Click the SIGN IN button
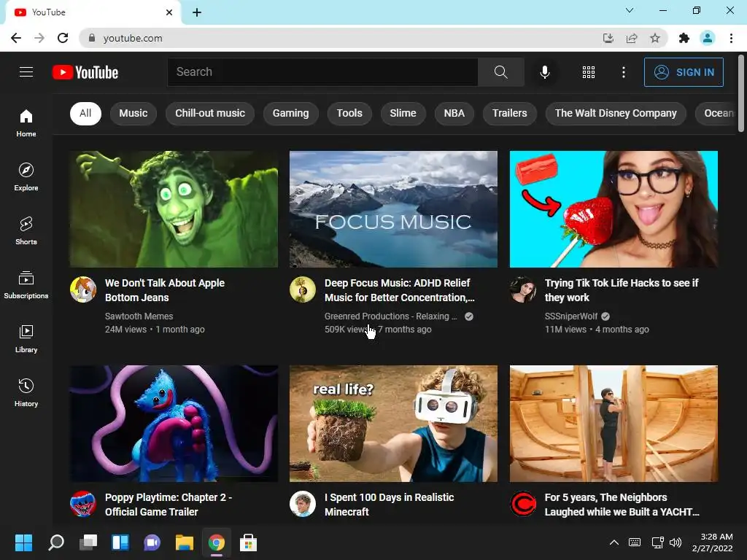 [x=684, y=72]
